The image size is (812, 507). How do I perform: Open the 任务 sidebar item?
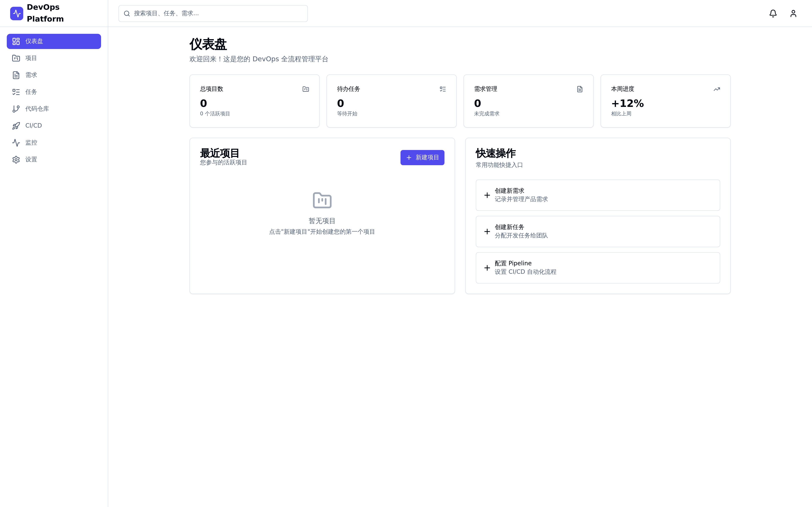pos(54,92)
